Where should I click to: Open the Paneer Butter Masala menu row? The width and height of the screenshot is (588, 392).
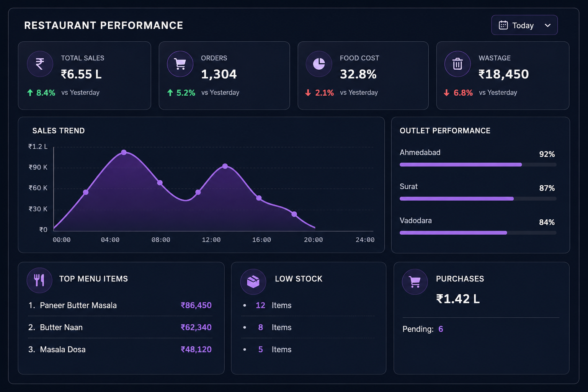(x=120, y=305)
